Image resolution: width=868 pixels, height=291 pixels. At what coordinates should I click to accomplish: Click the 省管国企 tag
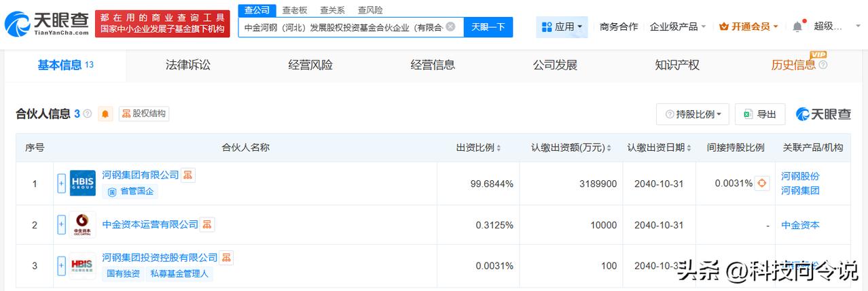coord(130,192)
